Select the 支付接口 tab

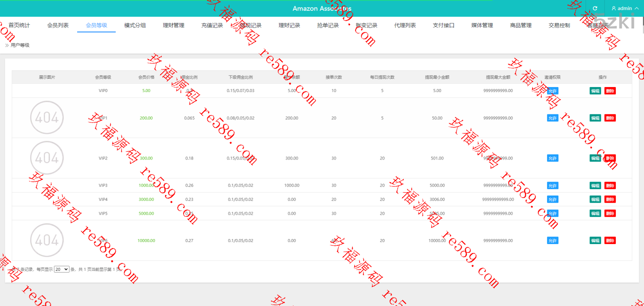click(x=444, y=26)
